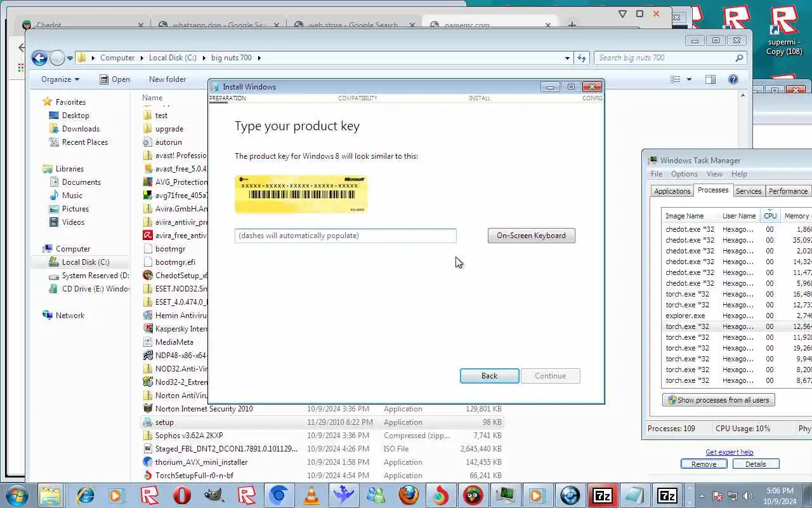Open the view options dropdown arrow

coord(689,79)
